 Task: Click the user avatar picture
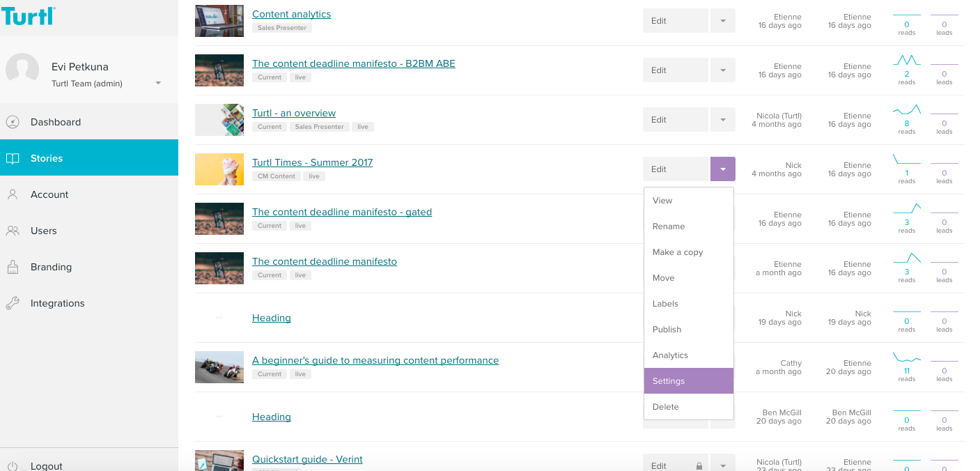point(22,70)
